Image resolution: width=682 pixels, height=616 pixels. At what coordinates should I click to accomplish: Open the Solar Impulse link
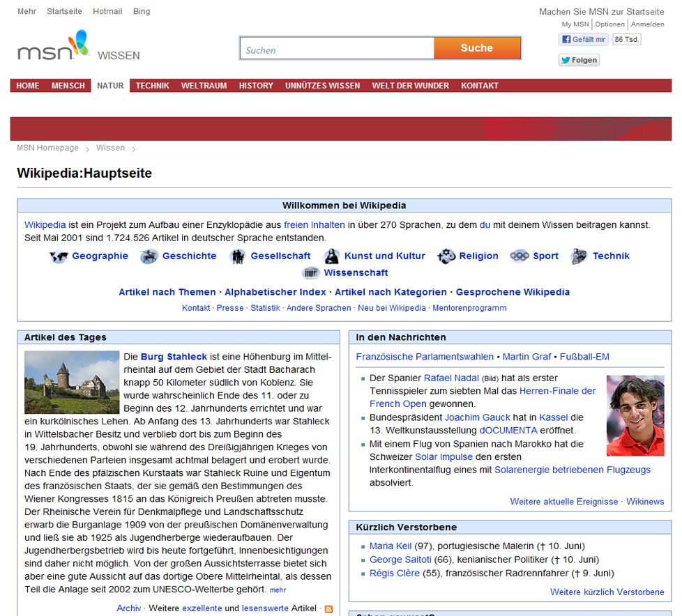[444, 457]
